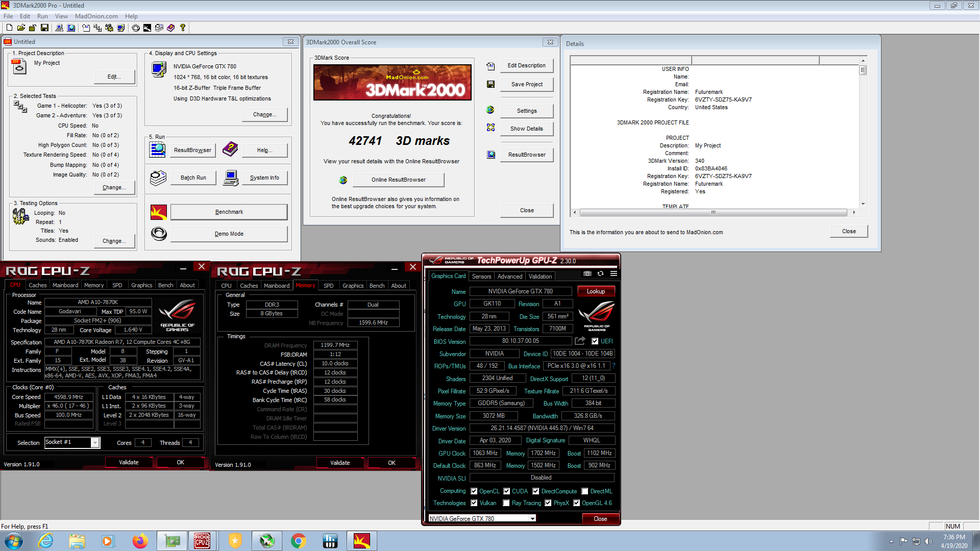Click the Open project folder toolbar icon
The width and height of the screenshot is (980, 551).
[21, 28]
